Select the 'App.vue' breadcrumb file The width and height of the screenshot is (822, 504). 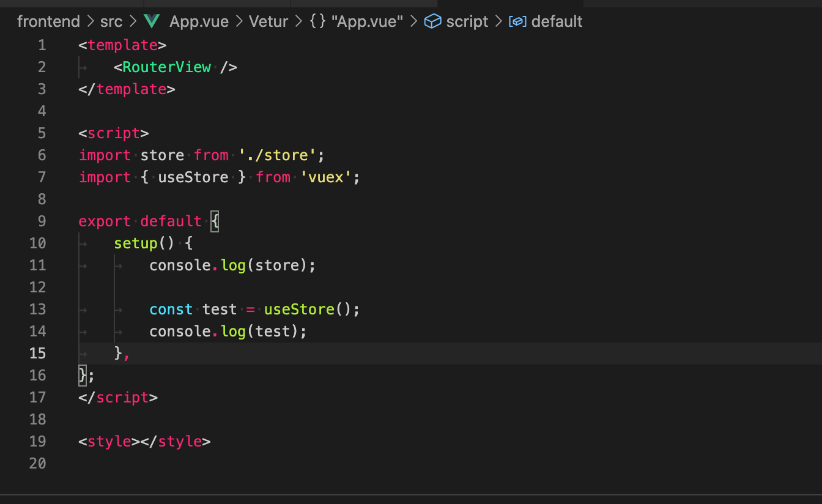pyautogui.click(x=199, y=21)
